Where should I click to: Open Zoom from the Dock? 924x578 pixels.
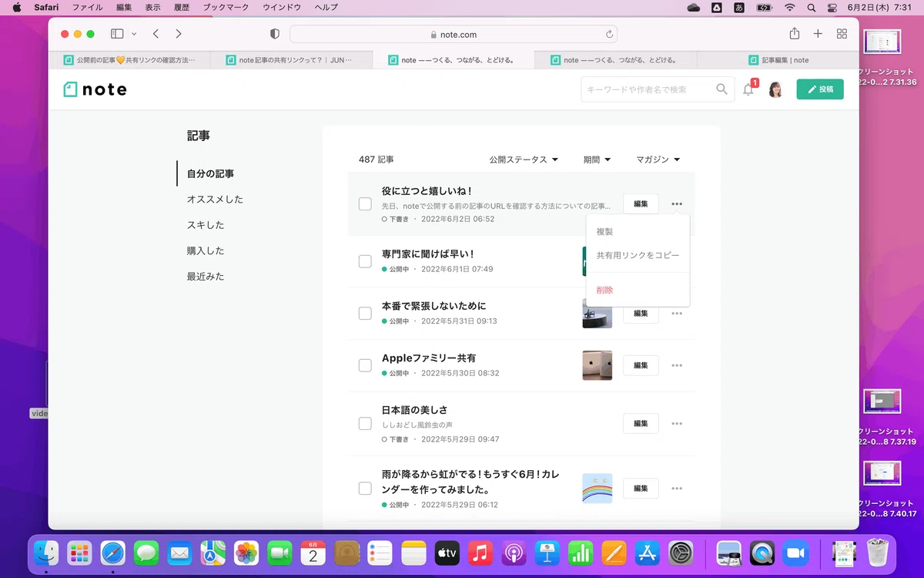point(795,553)
